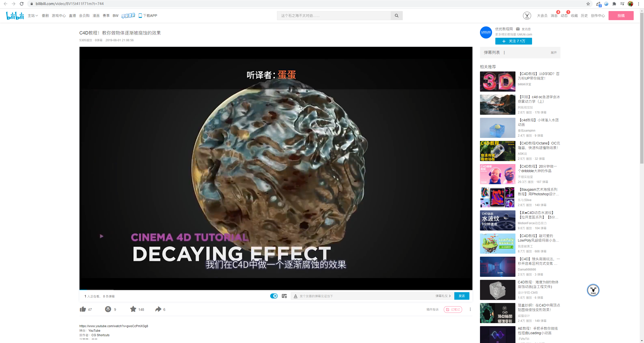Click danmaku font style A icon
The width and height of the screenshot is (644, 343).
tap(296, 296)
